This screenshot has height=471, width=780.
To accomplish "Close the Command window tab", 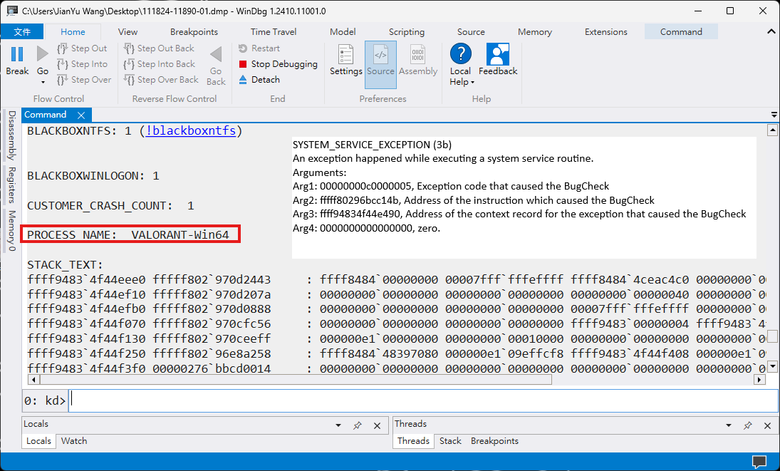I will (81, 115).
